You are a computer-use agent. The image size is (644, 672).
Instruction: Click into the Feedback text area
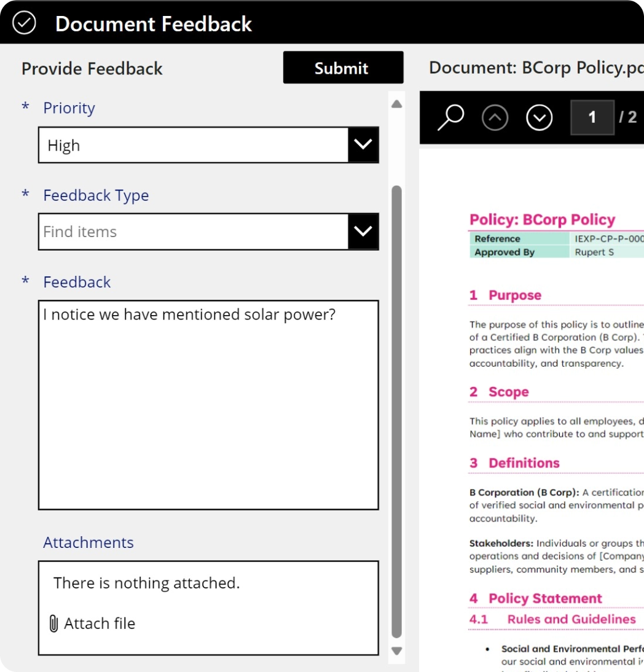point(208,405)
